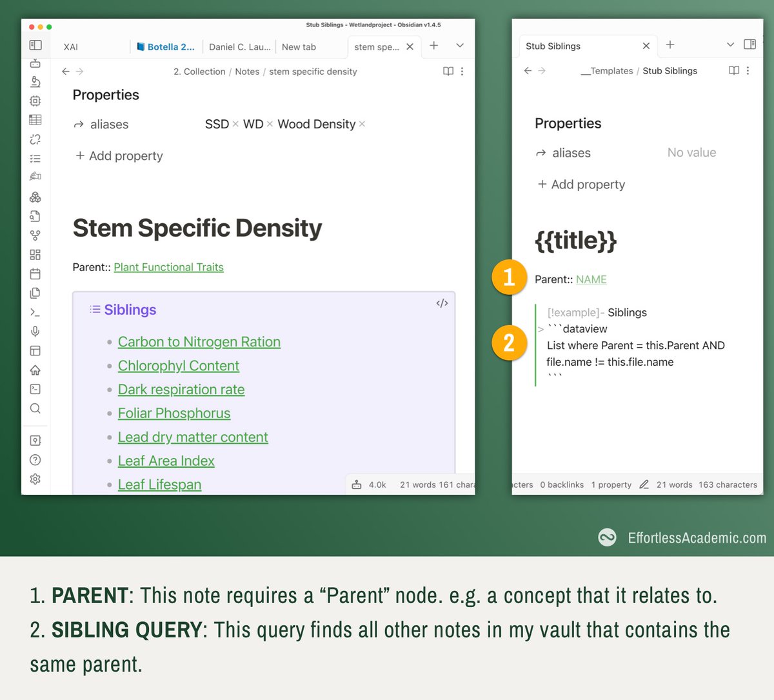The width and height of the screenshot is (774, 700).
Task: Insert template layout ribbon icon
Action: coord(35,351)
